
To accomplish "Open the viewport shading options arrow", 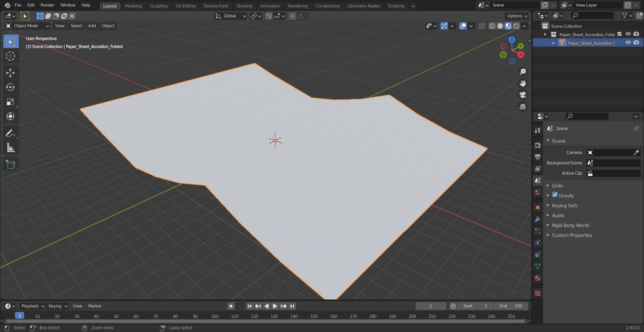I will click(x=524, y=26).
